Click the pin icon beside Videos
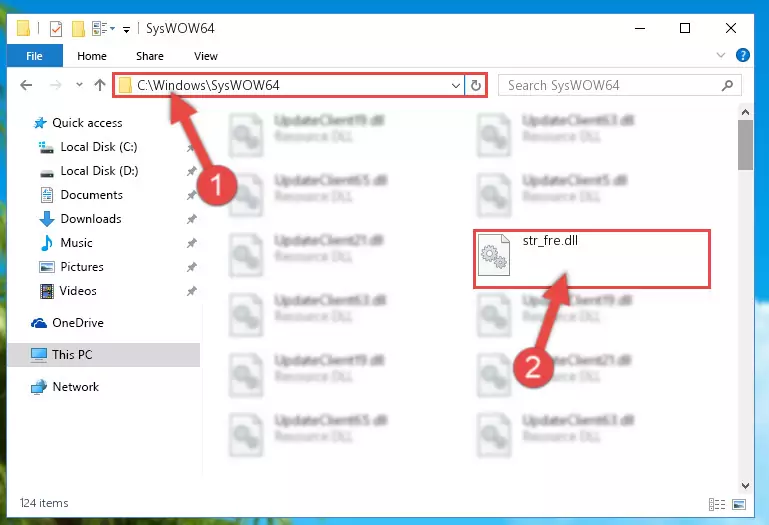769x525 pixels. [191, 291]
